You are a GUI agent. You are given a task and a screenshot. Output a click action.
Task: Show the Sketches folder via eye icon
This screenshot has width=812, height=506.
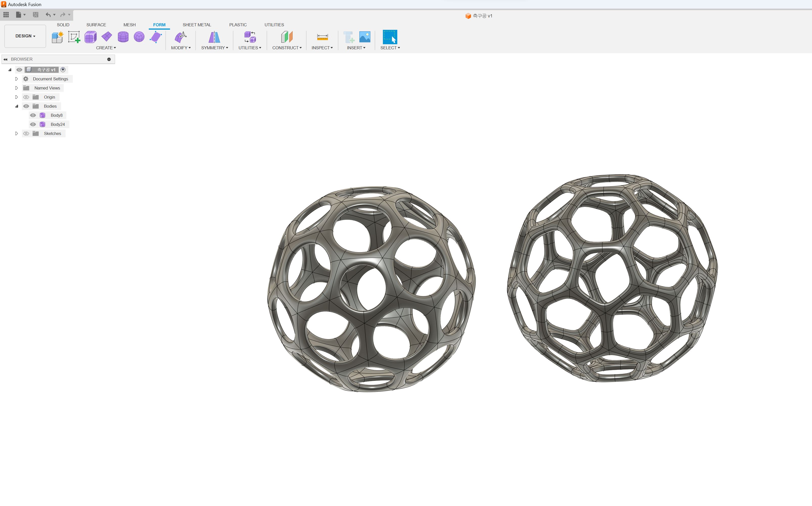click(x=26, y=133)
